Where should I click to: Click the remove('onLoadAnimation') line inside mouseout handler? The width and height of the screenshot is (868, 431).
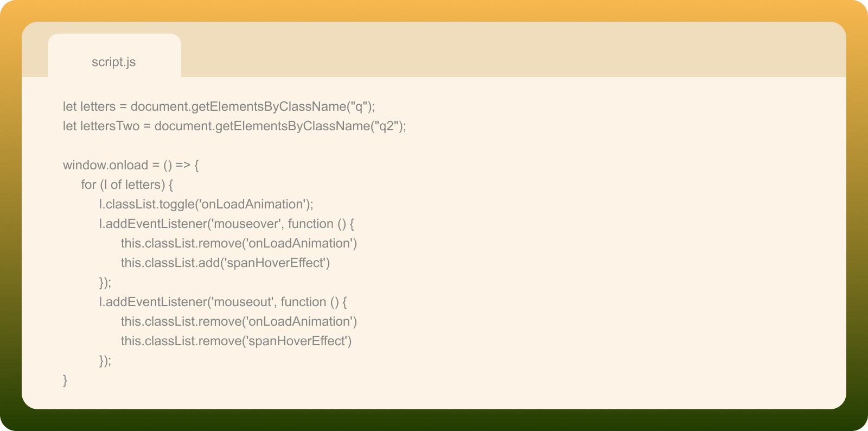pos(239,321)
